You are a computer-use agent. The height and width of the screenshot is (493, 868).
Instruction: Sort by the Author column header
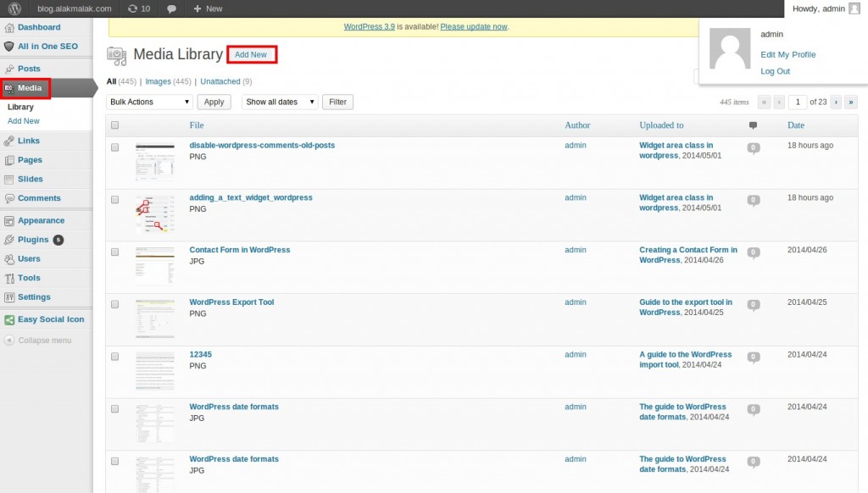pyautogui.click(x=577, y=125)
